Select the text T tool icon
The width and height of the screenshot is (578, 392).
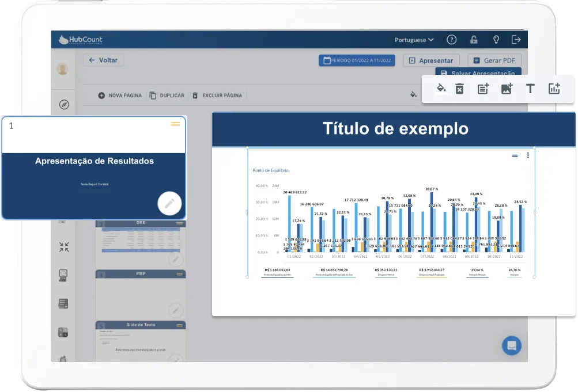(x=530, y=88)
